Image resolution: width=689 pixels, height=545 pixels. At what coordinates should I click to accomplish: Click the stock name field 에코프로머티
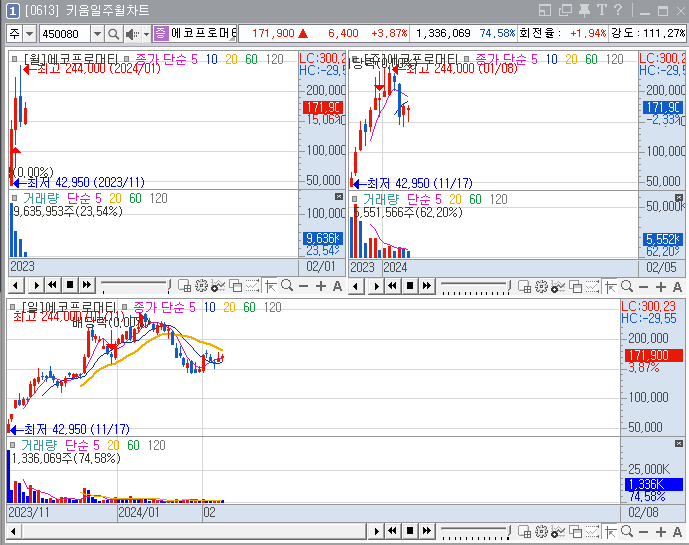203,33
